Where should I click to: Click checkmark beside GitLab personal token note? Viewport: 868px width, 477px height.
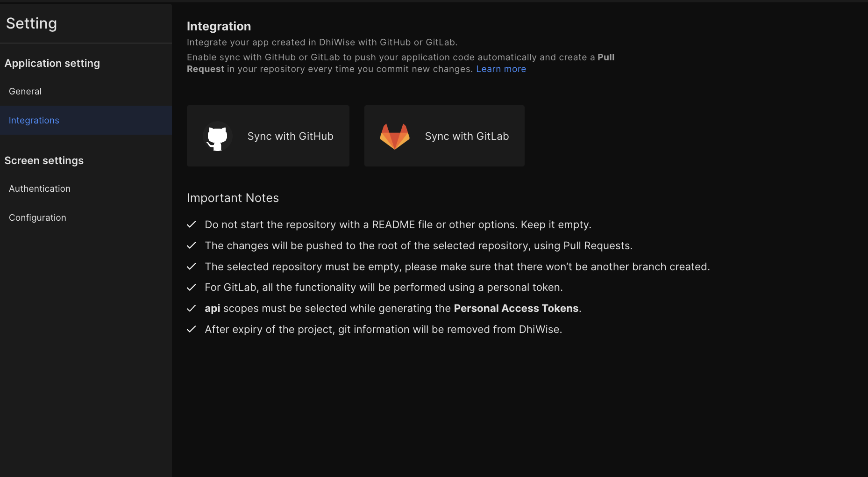pos(191,288)
